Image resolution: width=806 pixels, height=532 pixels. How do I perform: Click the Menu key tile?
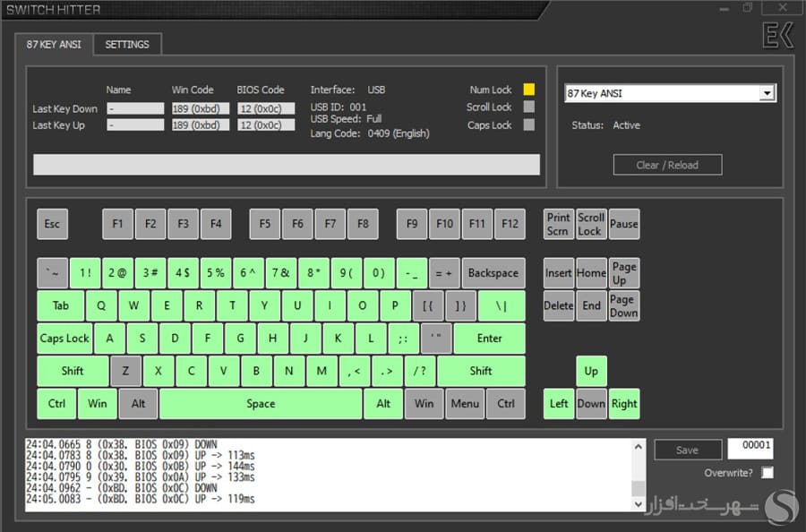(x=465, y=404)
